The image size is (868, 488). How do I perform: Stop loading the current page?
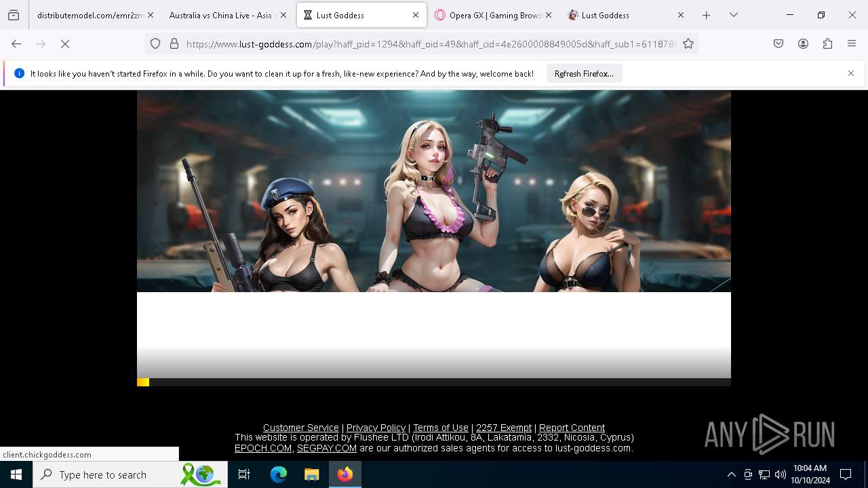pyautogui.click(x=65, y=43)
